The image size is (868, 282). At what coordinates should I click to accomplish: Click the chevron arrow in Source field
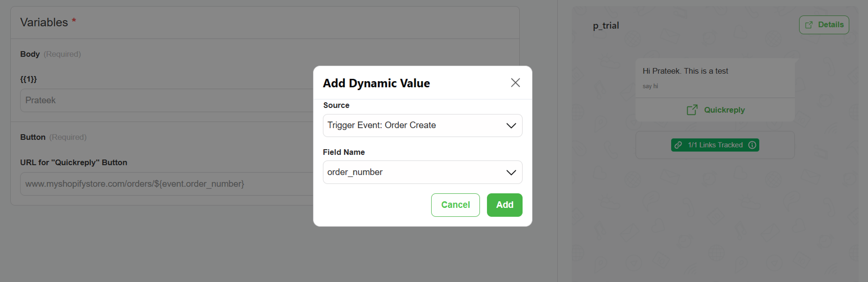pyautogui.click(x=511, y=126)
